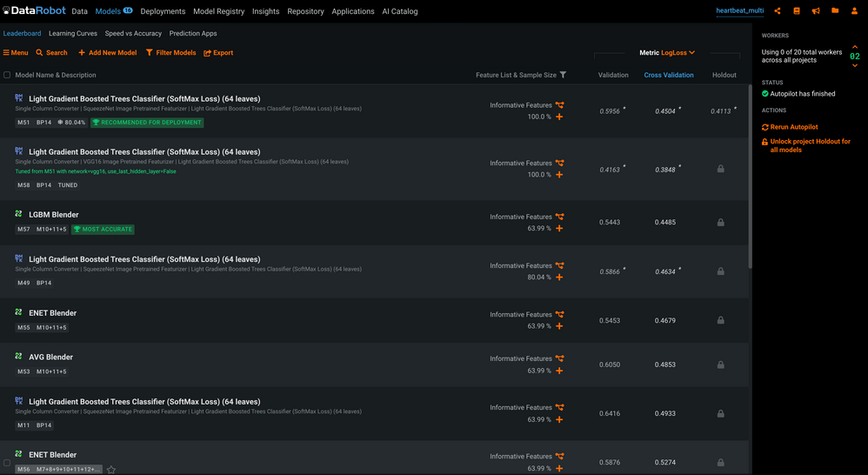Switch to the Learning Curves sub-tab
The height and width of the screenshot is (475, 868).
73,33
